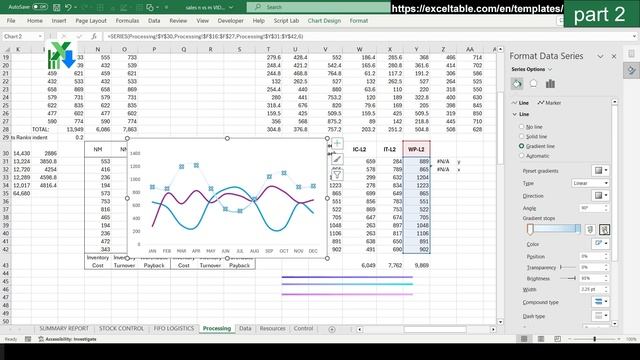This screenshot has width=640, height=360.
Task: Collapse the Line section expander
Action: click(x=515, y=114)
